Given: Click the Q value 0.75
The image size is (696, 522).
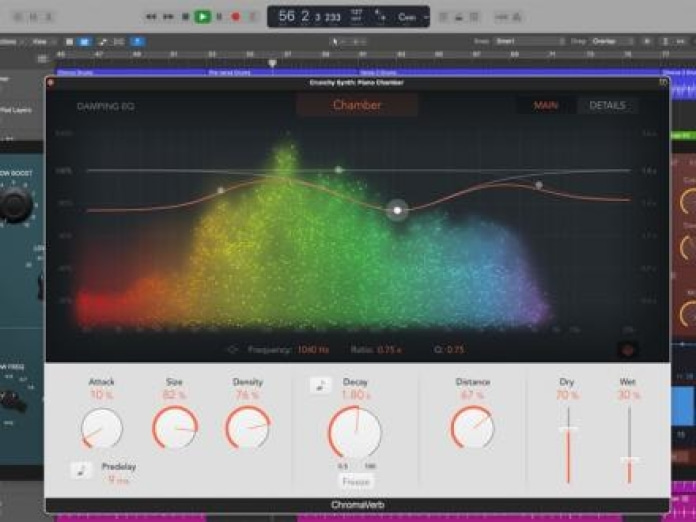Looking at the screenshot, I should point(455,350).
